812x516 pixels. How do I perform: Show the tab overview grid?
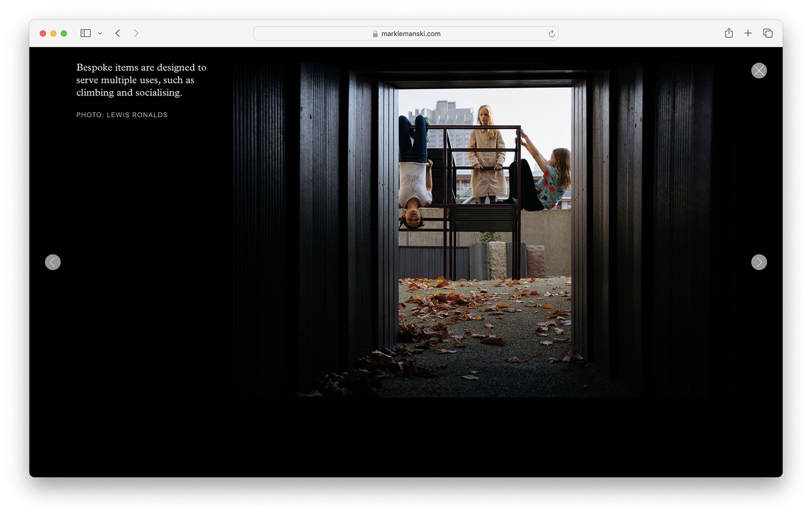click(767, 33)
